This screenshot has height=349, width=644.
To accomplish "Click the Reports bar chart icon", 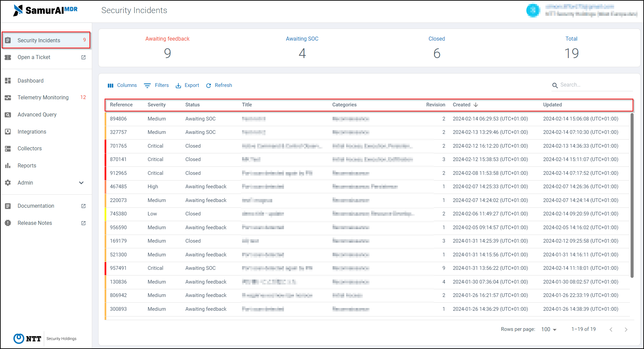I will [8, 165].
